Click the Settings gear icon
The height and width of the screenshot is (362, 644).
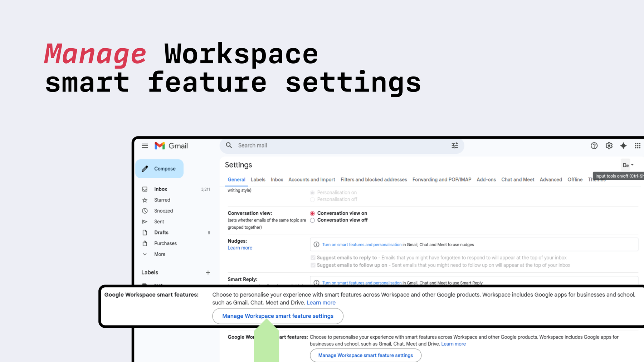[609, 145]
